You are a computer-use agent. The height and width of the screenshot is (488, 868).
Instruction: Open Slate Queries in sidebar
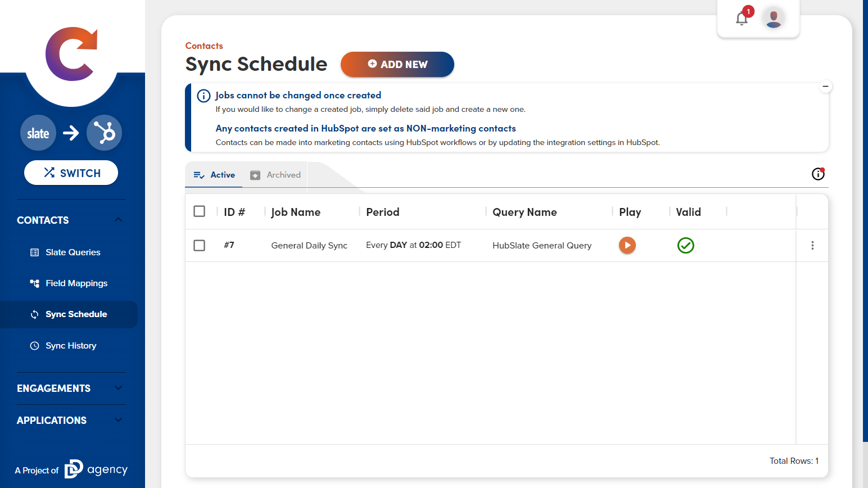coord(73,252)
